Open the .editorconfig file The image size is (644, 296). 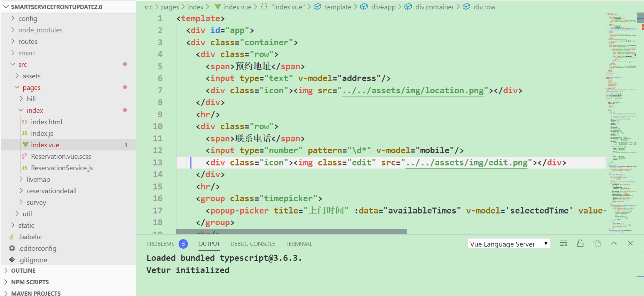(x=68, y=248)
